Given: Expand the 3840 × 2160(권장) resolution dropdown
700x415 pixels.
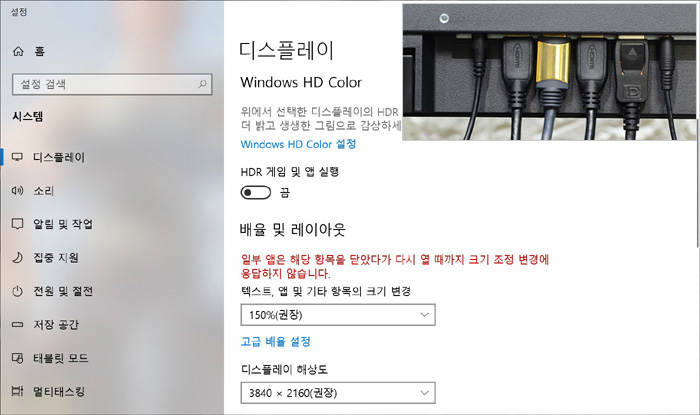Looking at the screenshot, I should pos(338,393).
